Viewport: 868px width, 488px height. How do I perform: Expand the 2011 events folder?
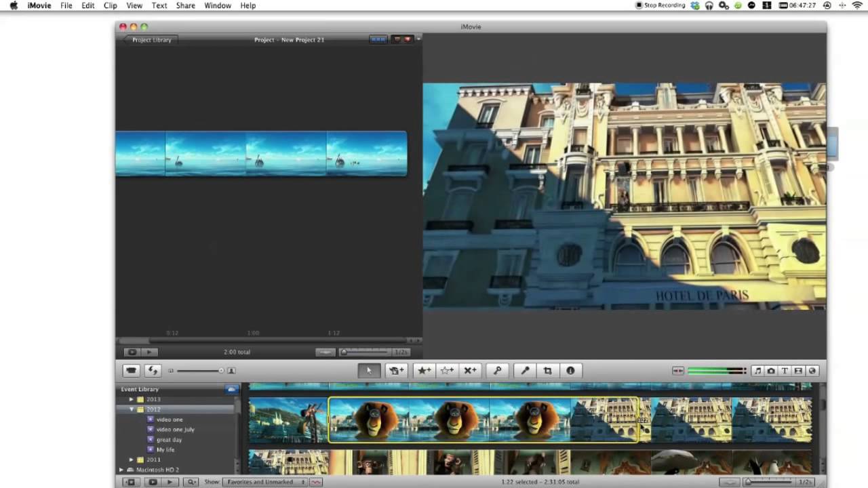click(132, 460)
